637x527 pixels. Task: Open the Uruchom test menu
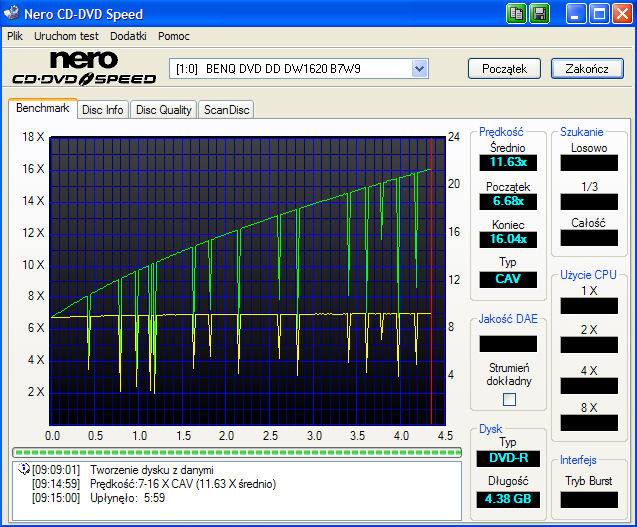[x=66, y=36]
